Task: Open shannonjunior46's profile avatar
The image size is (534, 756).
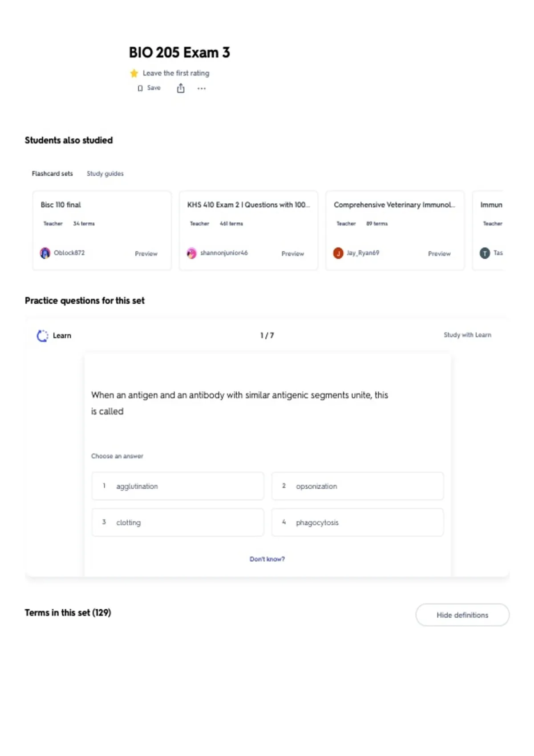Action: (191, 253)
